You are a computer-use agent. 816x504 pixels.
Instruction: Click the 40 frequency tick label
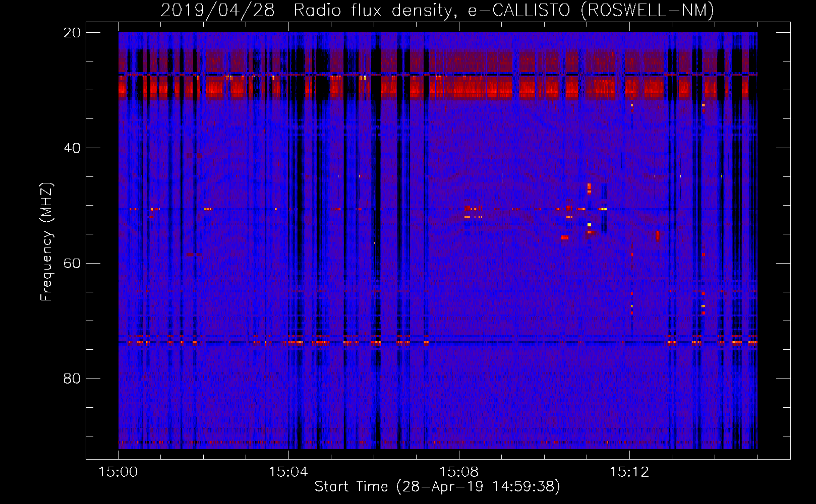[72, 148]
